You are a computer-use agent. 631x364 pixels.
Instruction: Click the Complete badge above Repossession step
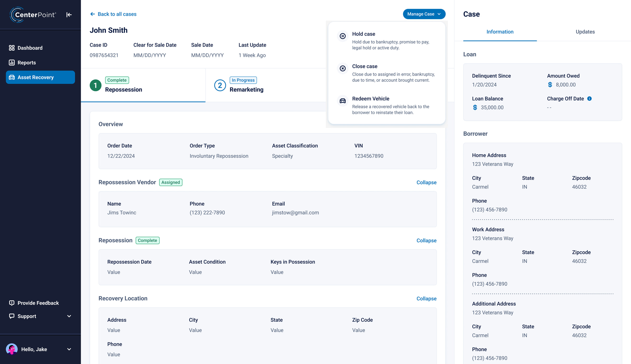coord(117,80)
